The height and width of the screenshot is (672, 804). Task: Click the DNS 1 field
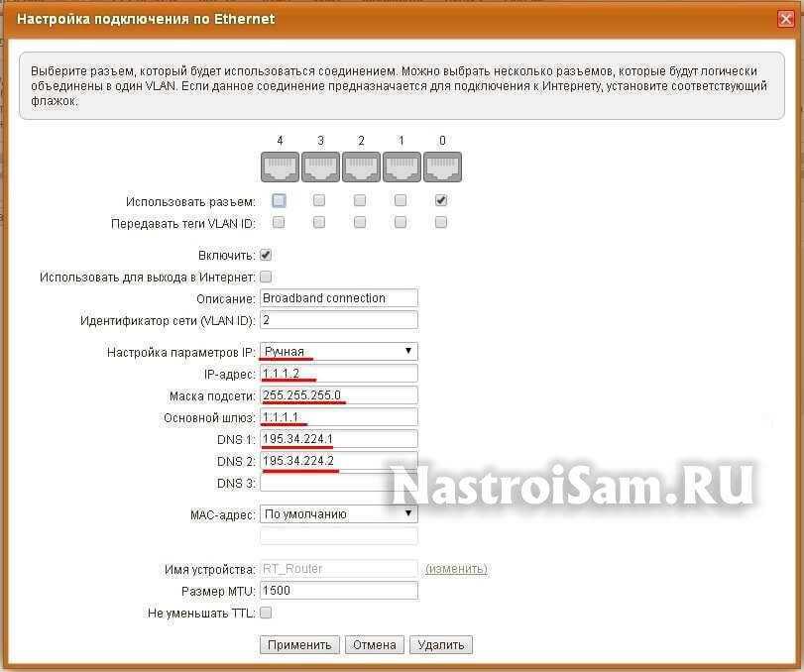(x=339, y=439)
